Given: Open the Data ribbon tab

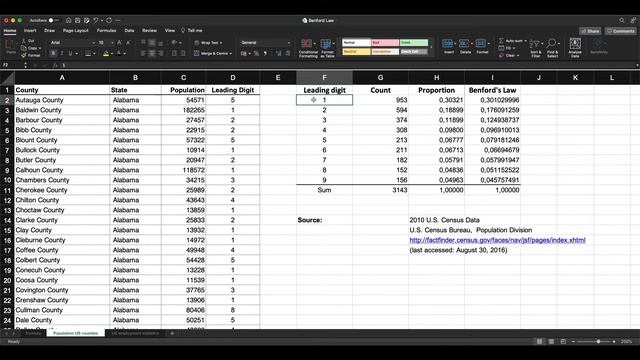Looking at the screenshot, I should pyautogui.click(x=129, y=31).
